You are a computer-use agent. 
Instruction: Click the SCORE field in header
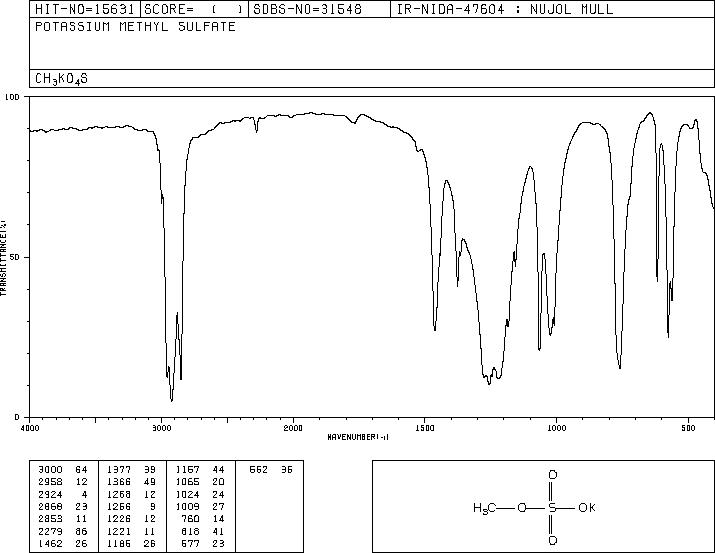[x=194, y=9]
